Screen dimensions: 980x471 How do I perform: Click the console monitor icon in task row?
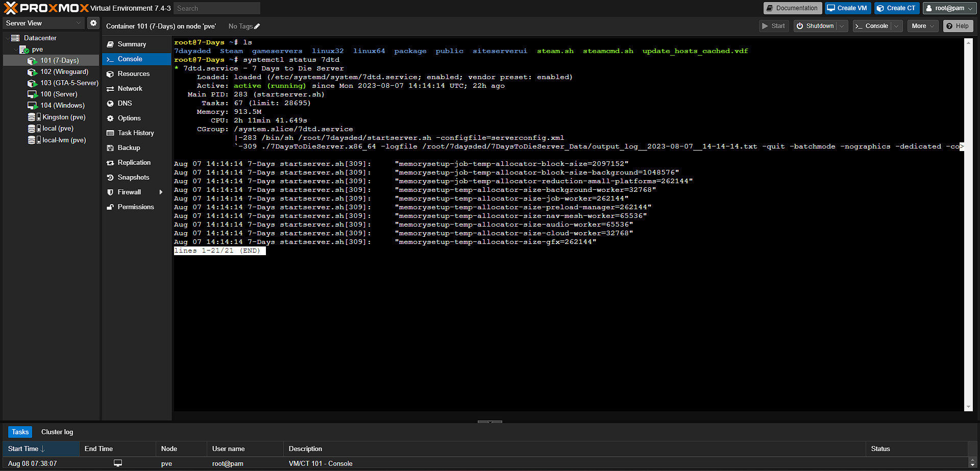point(118,463)
